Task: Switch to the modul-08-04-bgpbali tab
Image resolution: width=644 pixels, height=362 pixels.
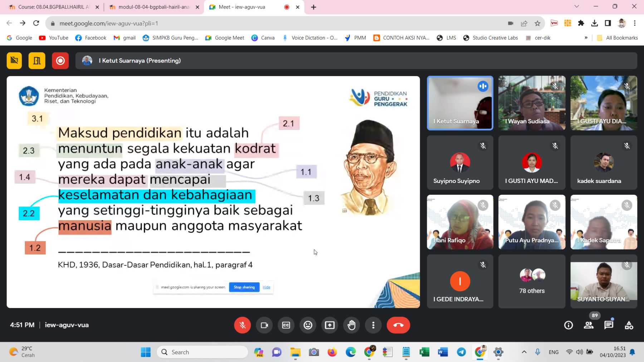Action: point(154,7)
